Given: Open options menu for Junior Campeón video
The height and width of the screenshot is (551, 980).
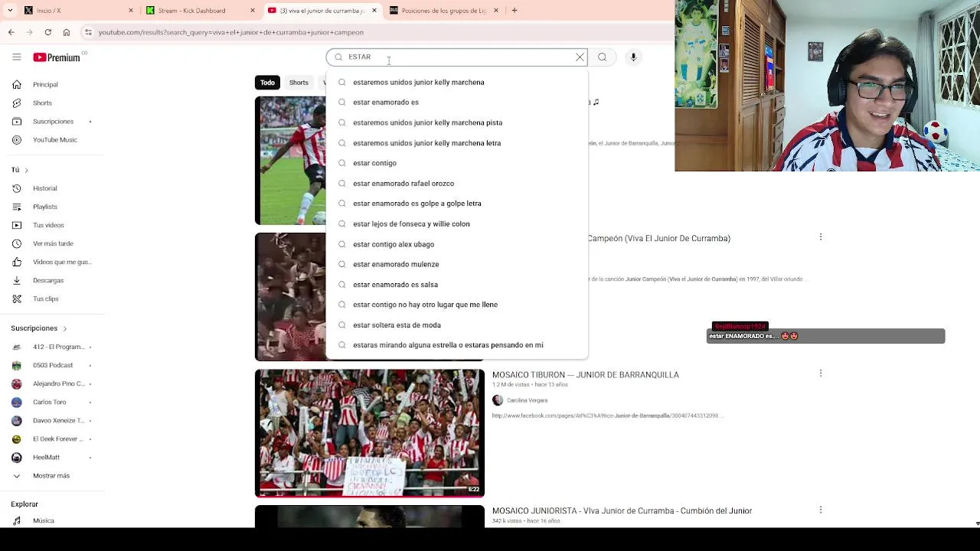Looking at the screenshot, I should point(821,237).
